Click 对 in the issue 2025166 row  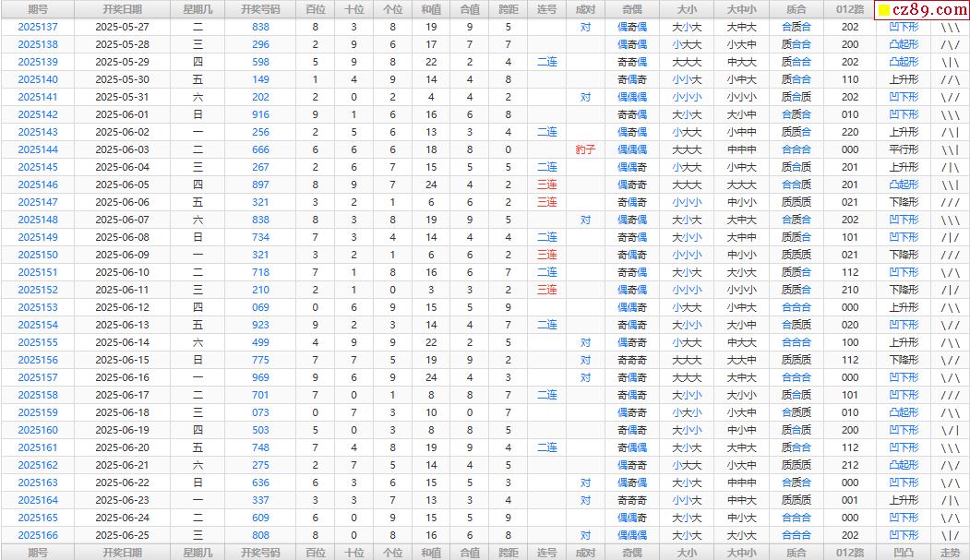tap(585, 535)
